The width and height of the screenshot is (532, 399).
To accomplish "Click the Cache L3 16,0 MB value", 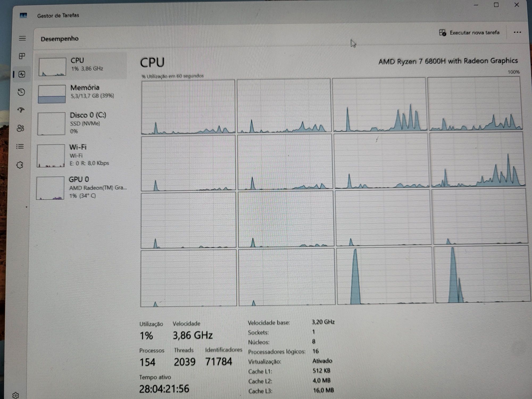I will click(323, 390).
